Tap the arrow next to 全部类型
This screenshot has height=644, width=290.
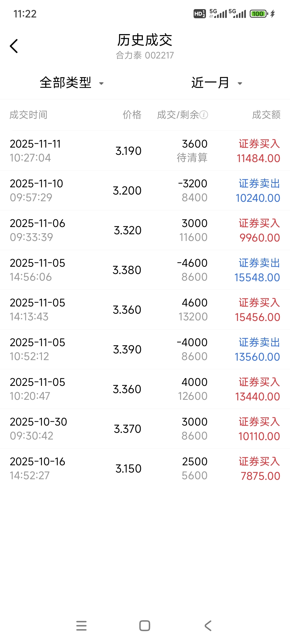(x=102, y=83)
